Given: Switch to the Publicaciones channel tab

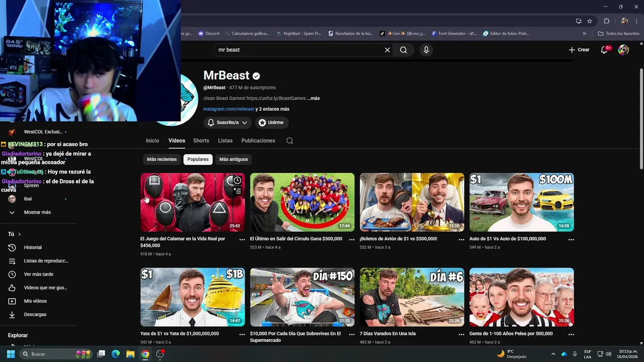Looking at the screenshot, I should pyautogui.click(x=258, y=141).
